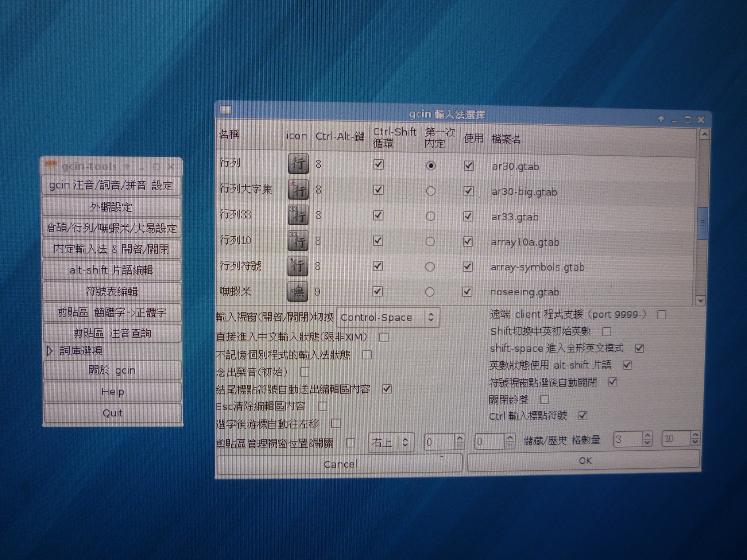Screen dimensions: 747x560
Task: Increase the first clipboard offset spinner
Action: [x=460, y=438]
